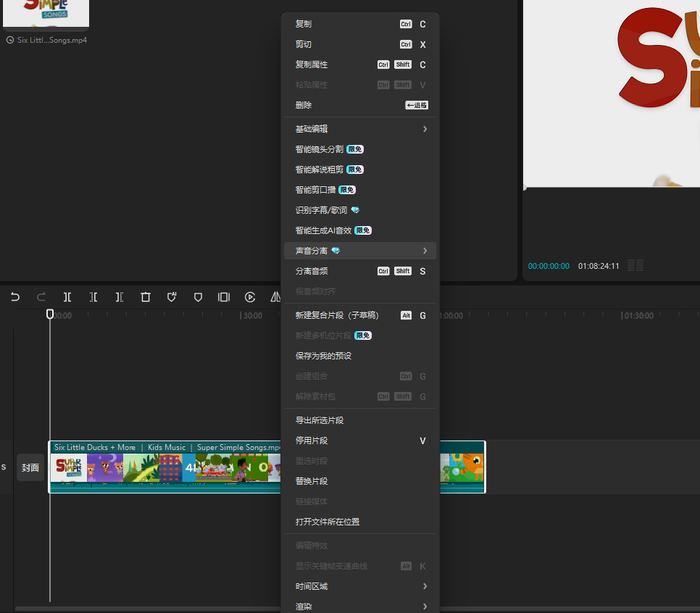The height and width of the screenshot is (613, 700).
Task: Click the split clip tool icon
Action: [67, 297]
